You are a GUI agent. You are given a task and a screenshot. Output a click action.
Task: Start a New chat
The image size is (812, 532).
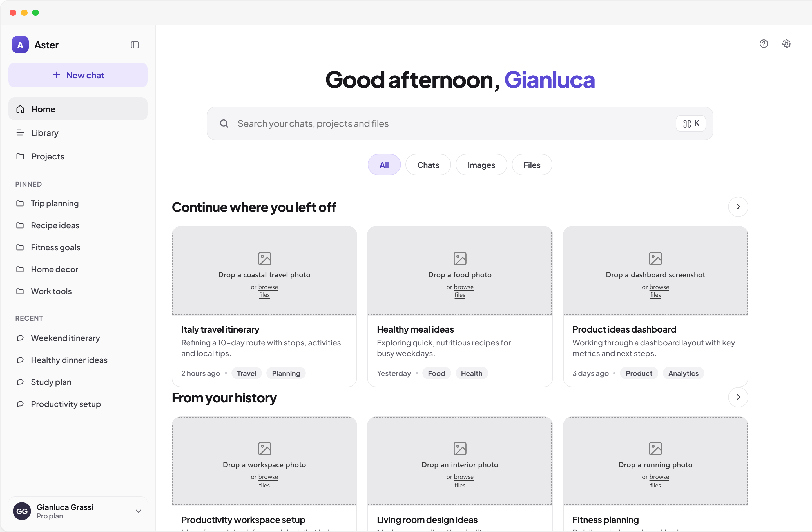(x=78, y=75)
